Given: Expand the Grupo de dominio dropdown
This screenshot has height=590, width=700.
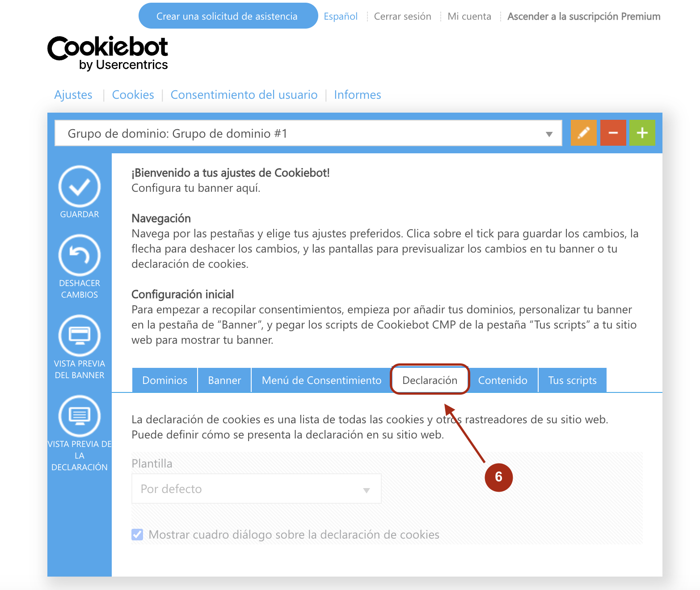Looking at the screenshot, I should point(308,133).
